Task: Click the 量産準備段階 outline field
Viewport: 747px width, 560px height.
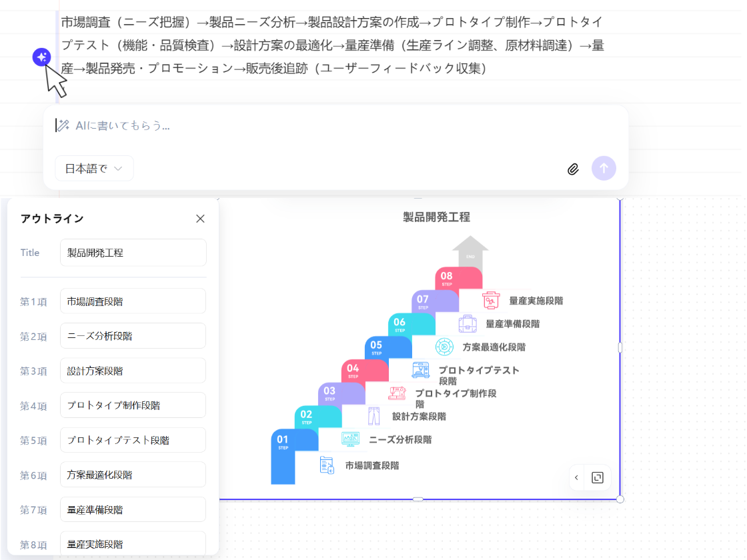Action: (133, 509)
